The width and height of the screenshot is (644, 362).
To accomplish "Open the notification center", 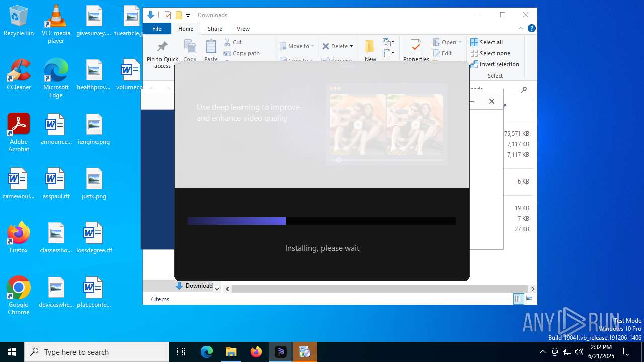I will (x=627, y=352).
